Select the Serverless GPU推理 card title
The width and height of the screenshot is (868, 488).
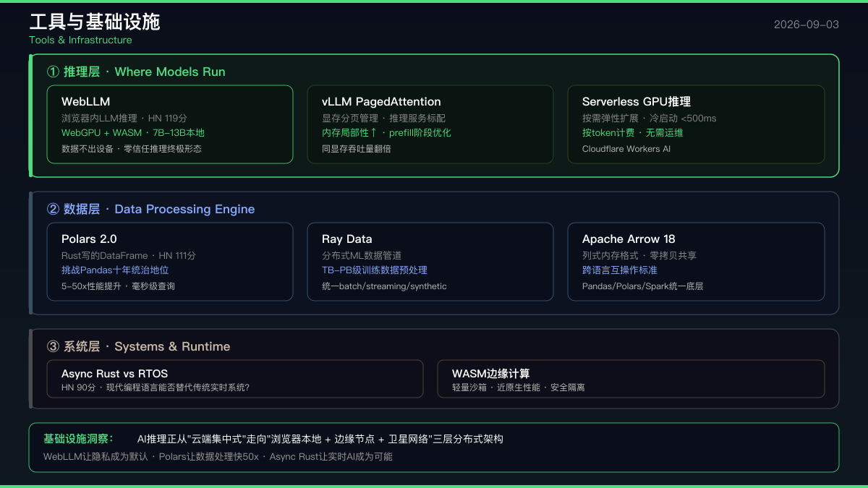637,102
